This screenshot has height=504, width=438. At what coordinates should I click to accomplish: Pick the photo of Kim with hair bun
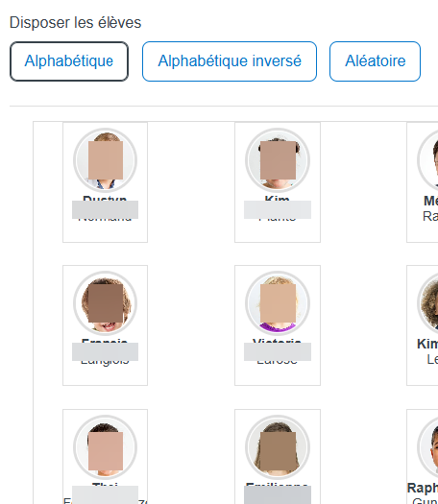click(278, 160)
